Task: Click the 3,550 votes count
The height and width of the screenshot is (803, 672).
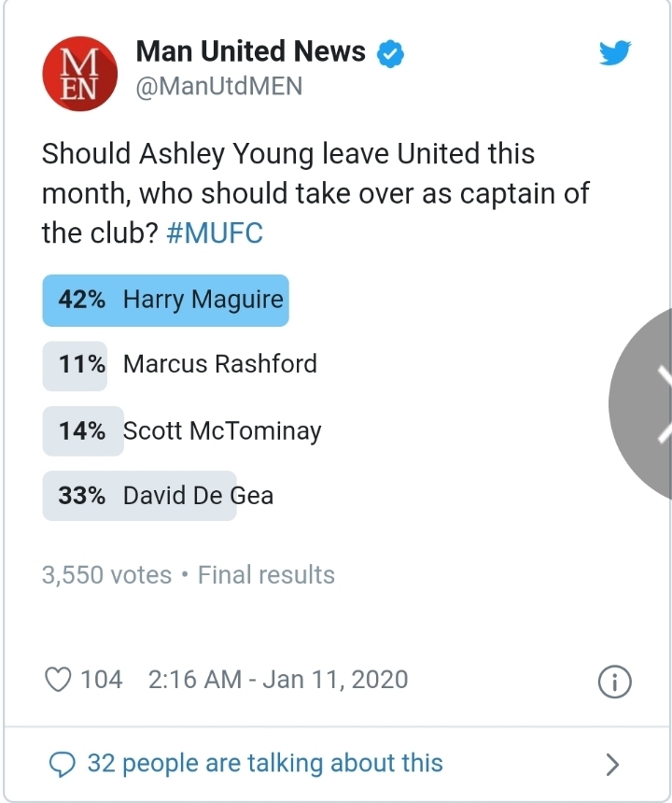Action: pyautogui.click(x=106, y=575)
